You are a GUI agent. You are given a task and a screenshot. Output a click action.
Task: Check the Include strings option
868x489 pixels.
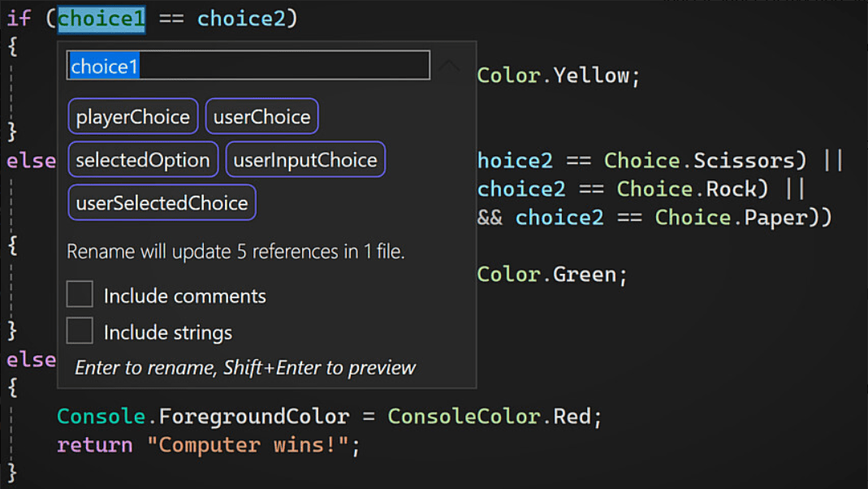(79, 330)
